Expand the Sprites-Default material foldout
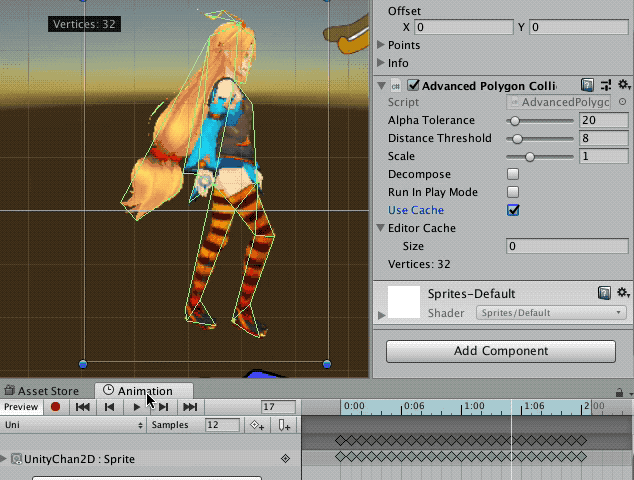Screen dimensions: 634x480 pos(381,315)
